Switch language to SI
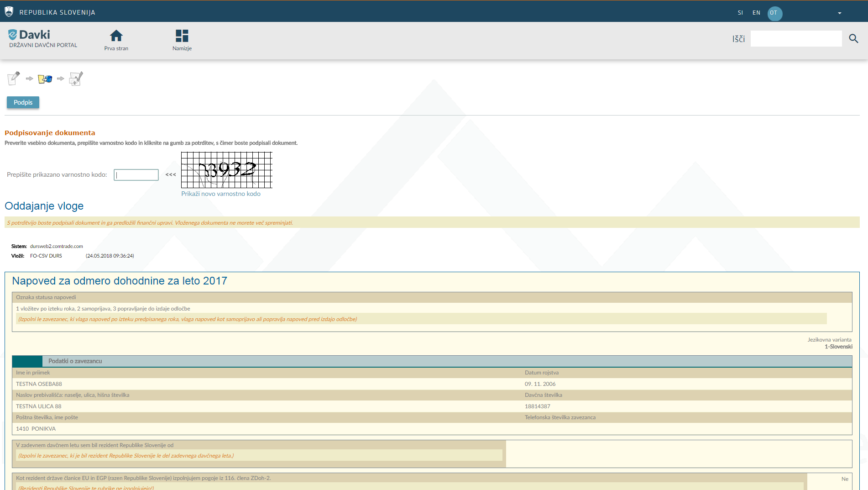This screenshot has width=868, height=490. (740, 13)
